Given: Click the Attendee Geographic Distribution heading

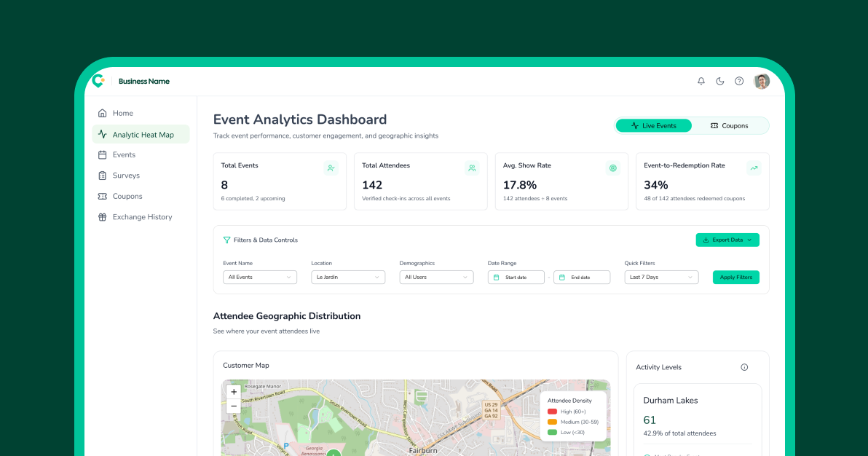Looking at the screenshot, I should [x=287, y=316].
